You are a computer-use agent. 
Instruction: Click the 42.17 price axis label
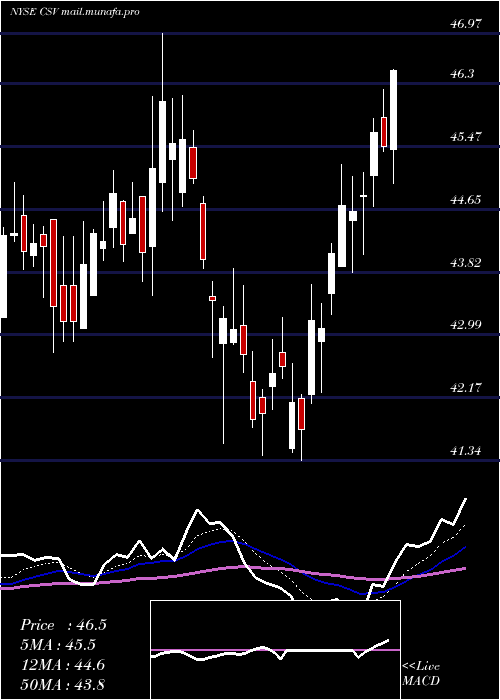tap(466, 387)
